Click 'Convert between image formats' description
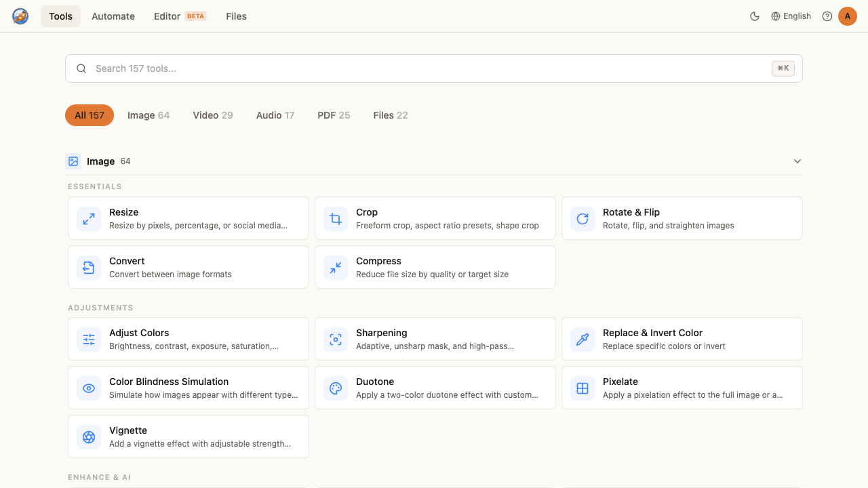Image resolution: width=868 pixels, height=488 pixels. coord(170,274)
